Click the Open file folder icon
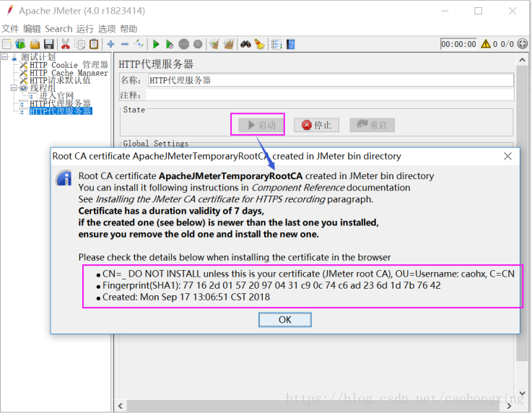 [x=35, y=44]
